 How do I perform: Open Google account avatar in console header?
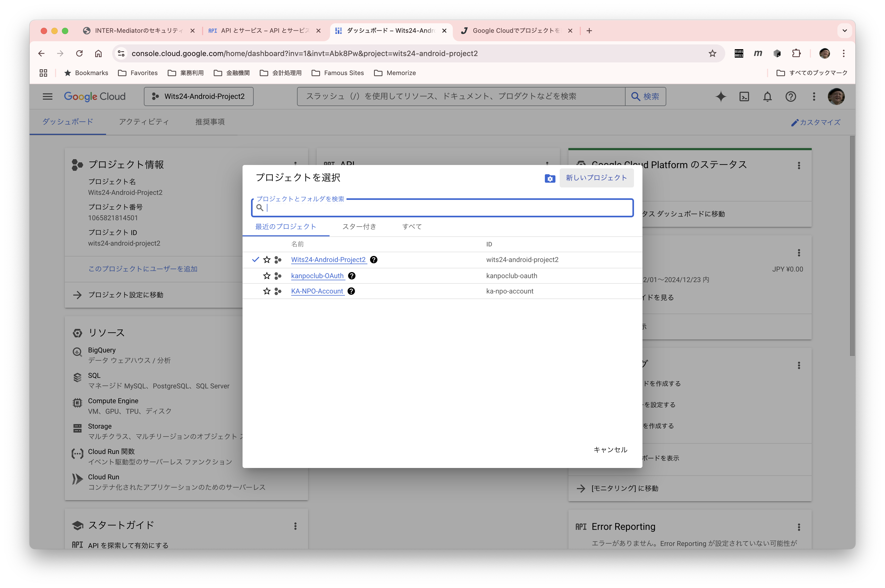pos(836,97)
